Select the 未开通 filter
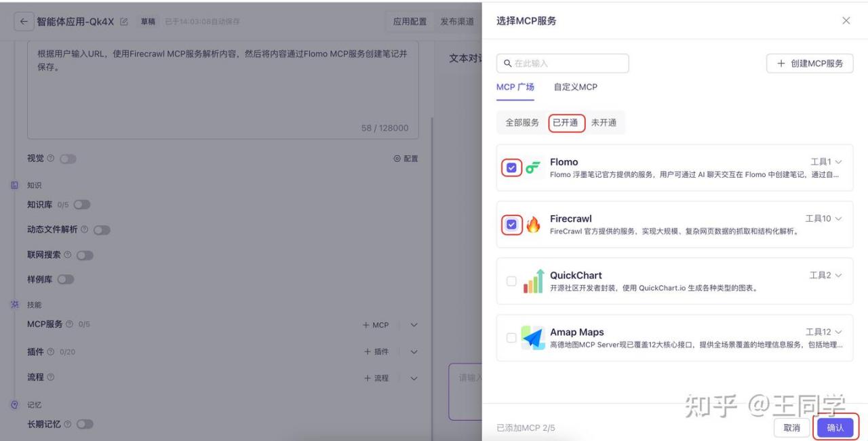This screenshot has width=868, height=441. click(x=604, y=123)
